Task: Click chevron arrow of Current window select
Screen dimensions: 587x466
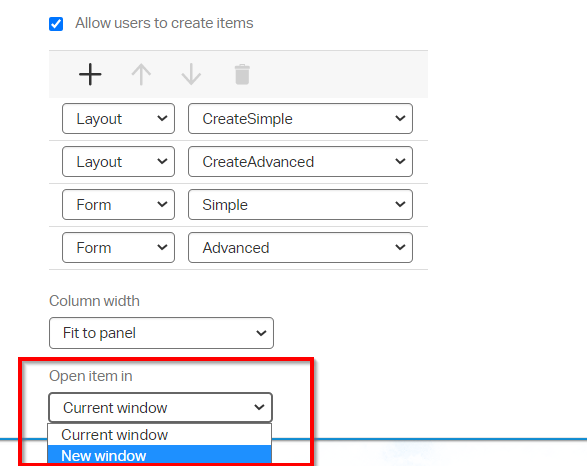Action: coord(259,407)
